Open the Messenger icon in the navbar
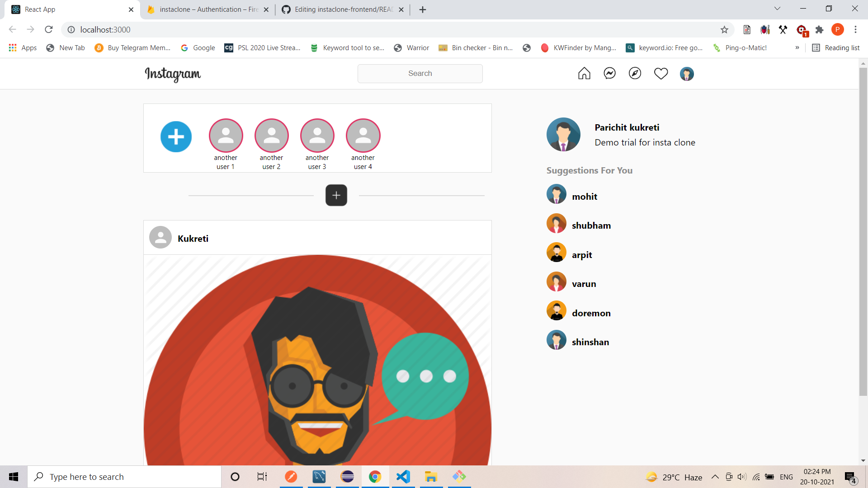Image resolution: width=868 pixels, height=488 pixels. pyautogui.click(x=609, y=73)
